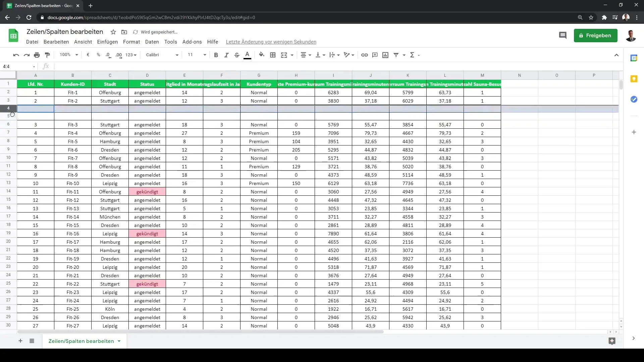Click the Letzte Änderung link
644x362 pixels.
click(x=271, y=42)
